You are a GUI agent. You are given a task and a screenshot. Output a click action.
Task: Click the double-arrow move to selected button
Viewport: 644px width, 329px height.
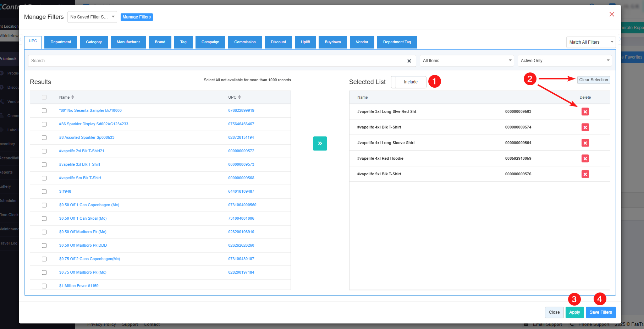[x=320, y=143]
